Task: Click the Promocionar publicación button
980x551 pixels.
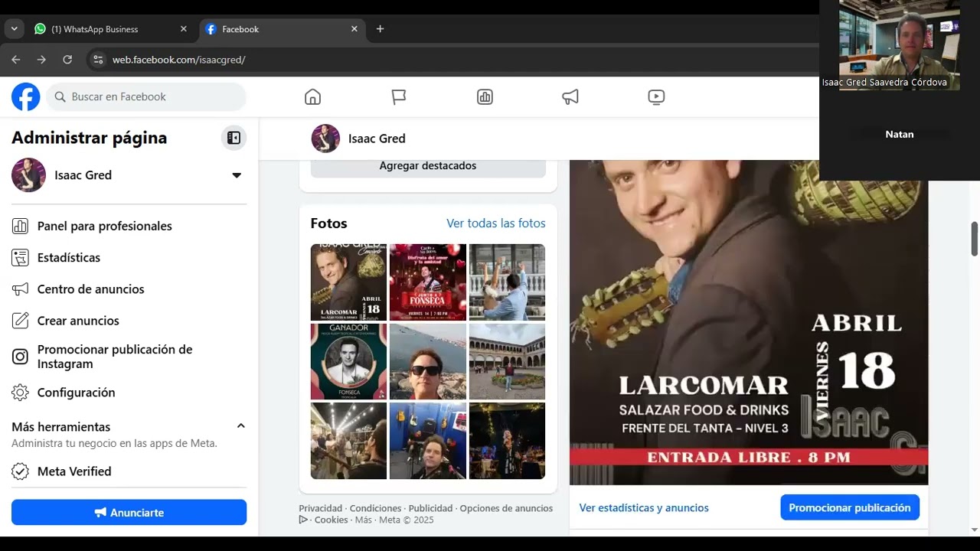Action: pos(850,507)
